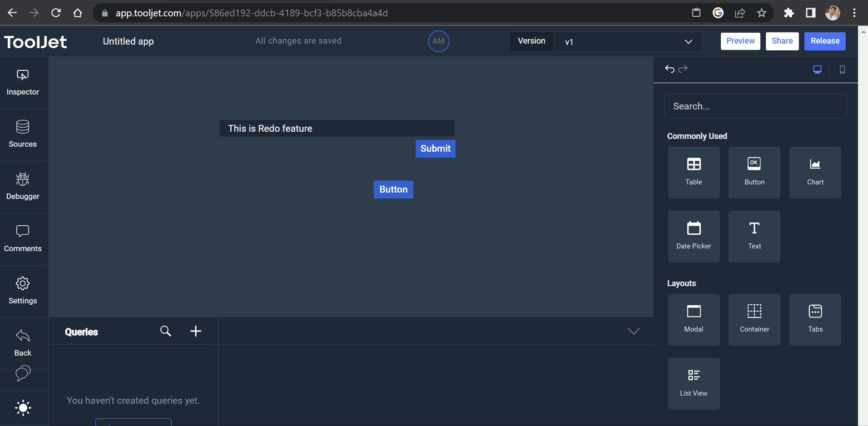The height and width of the screenshot is (426, 868).
Task: Open the chat bubble icon in sidebar
Action: 23,373
